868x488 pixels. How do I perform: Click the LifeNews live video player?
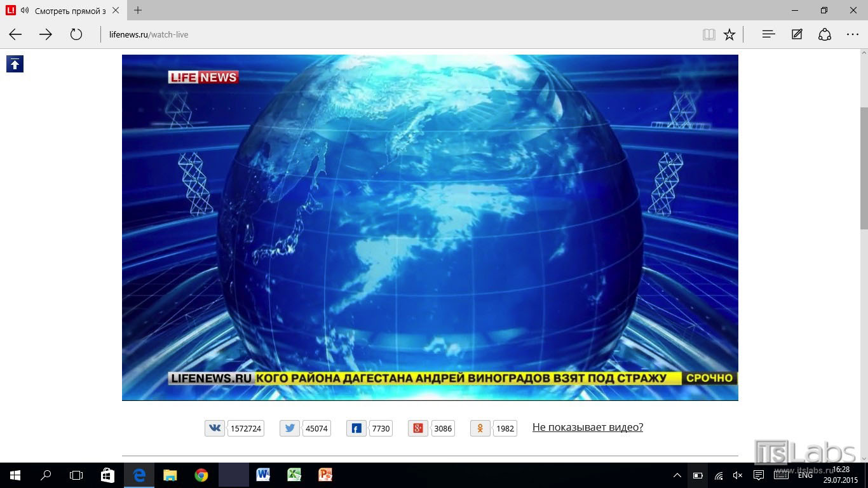pos(430,227)
